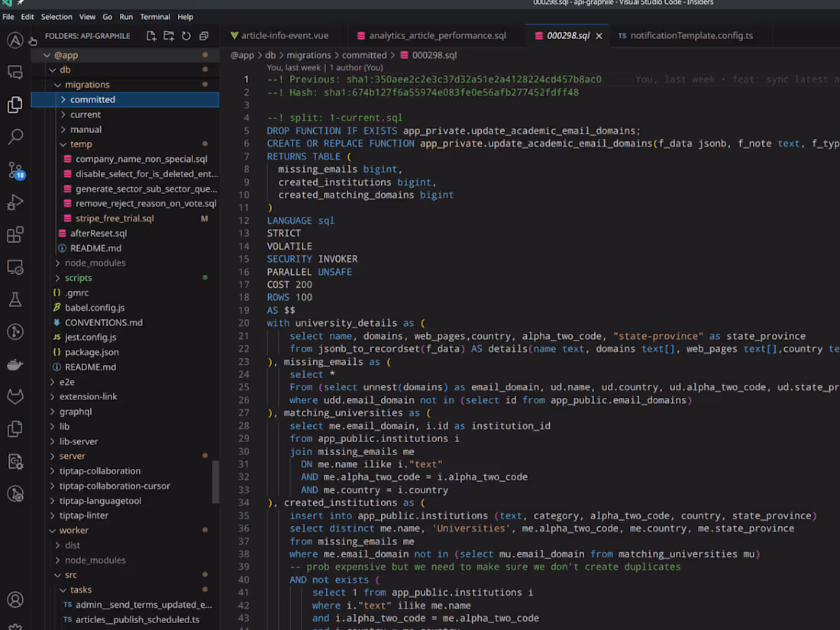This screenshot has width=840, height=630.
Task: Open the Testing flask panel
Action: coord(15,299)
